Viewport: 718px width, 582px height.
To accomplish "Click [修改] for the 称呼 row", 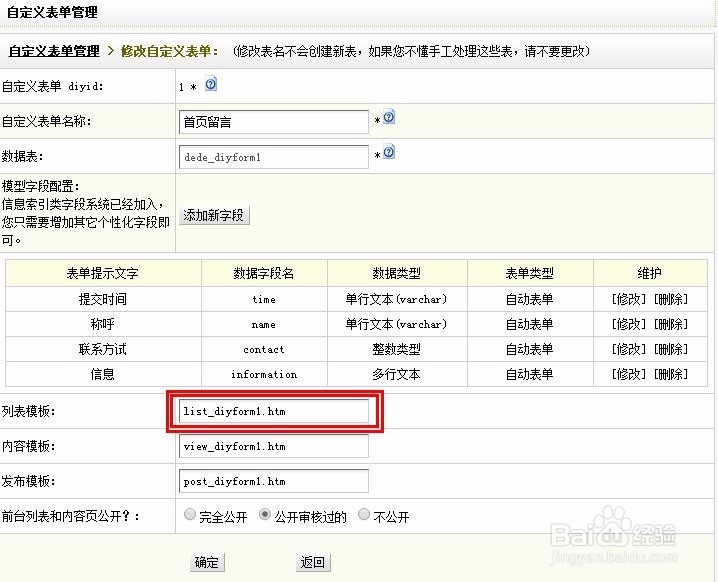I will pyautogui.click(x=629, y=325).
